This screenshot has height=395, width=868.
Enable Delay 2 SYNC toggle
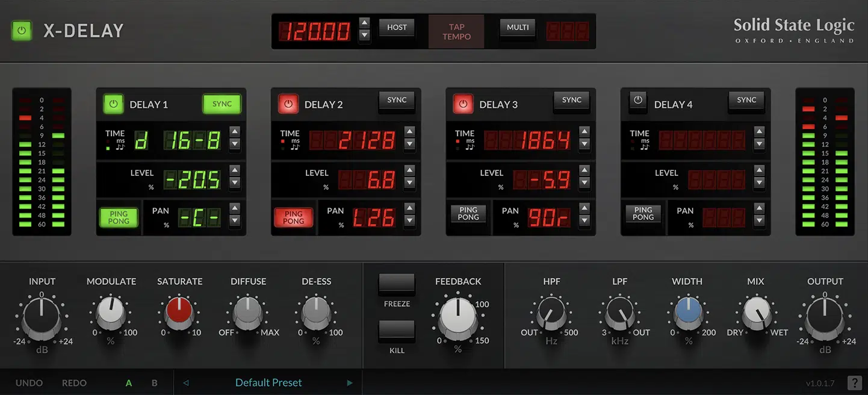(397, 101)
